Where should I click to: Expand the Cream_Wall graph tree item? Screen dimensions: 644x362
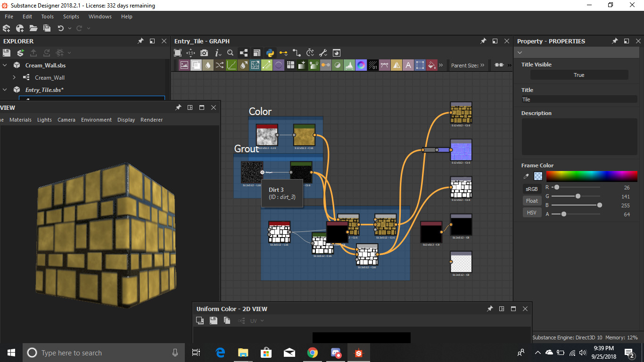[15, 77]
